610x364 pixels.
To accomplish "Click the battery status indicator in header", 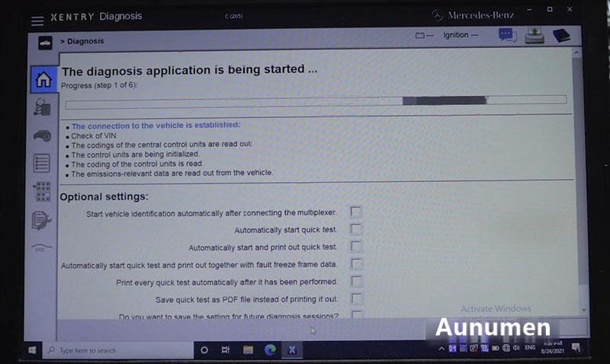I will click(x=424, y=36).
